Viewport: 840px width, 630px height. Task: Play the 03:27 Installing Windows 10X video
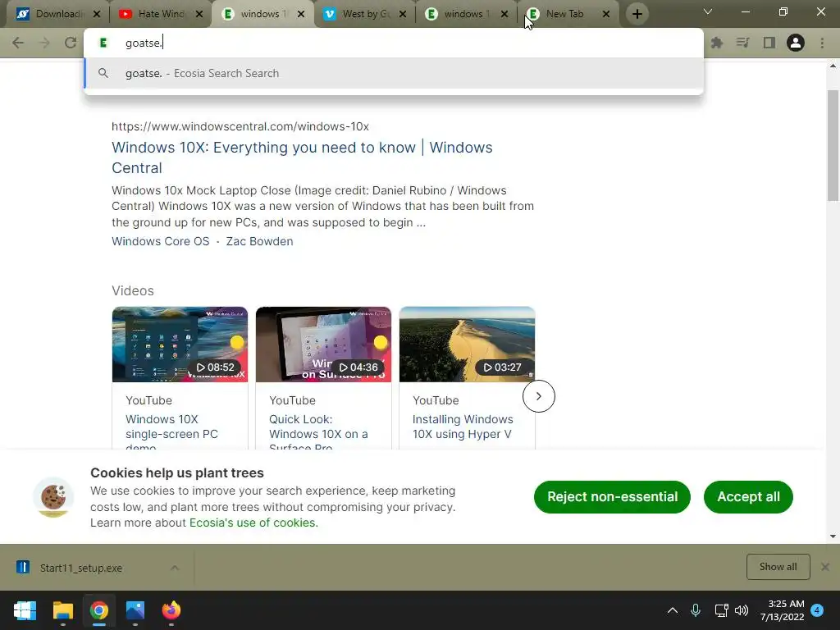pos(467,345)
